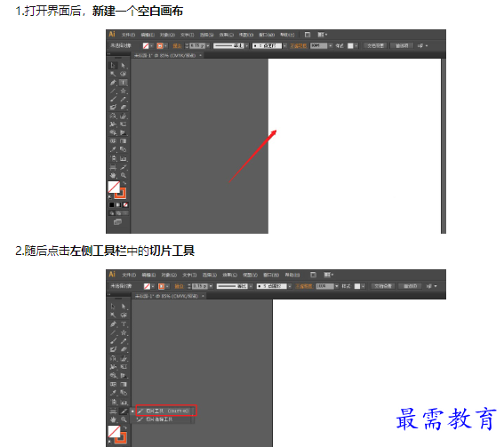504x447 pixels.
Task: Select the Star shape tool in step 1 screenshot
Action: pyautogui.click(x=124, y=91)
